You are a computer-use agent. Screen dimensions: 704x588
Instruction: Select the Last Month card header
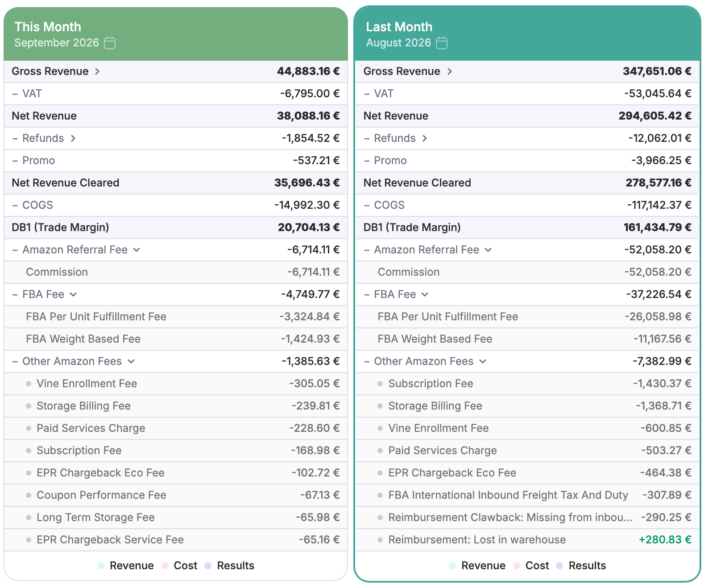[x=527, y=34]
